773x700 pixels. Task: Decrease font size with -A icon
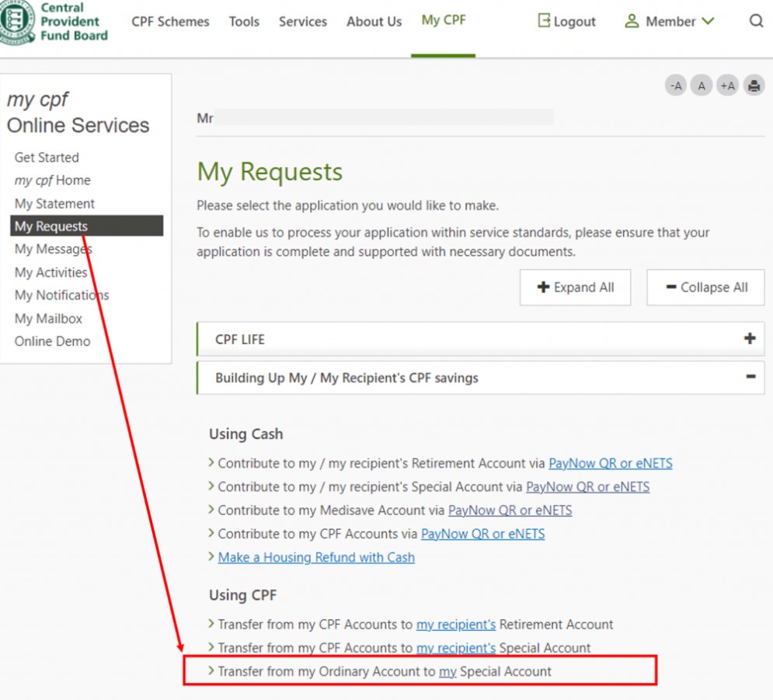pyautogui.click(x=676, y=86)
